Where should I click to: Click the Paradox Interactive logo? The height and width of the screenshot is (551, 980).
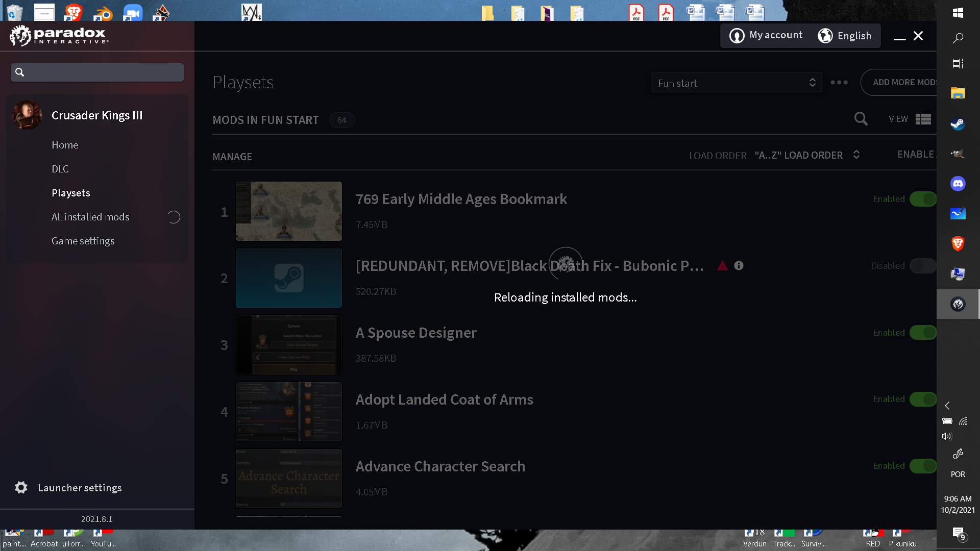pyautogui.click(x=59, y=35)
